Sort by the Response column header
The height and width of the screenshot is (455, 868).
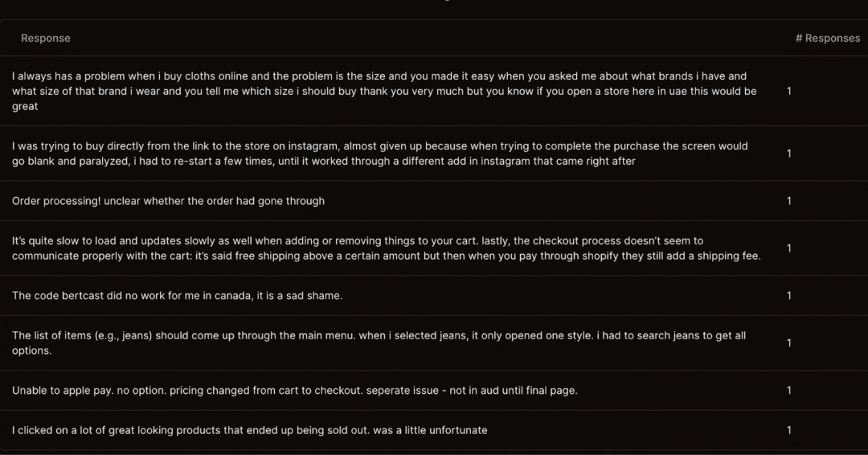point(45,39)
